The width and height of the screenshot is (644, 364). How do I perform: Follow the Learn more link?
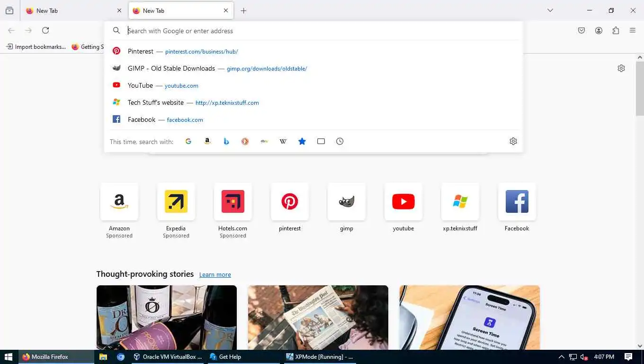pyautogui.click(x=215, y=275)
